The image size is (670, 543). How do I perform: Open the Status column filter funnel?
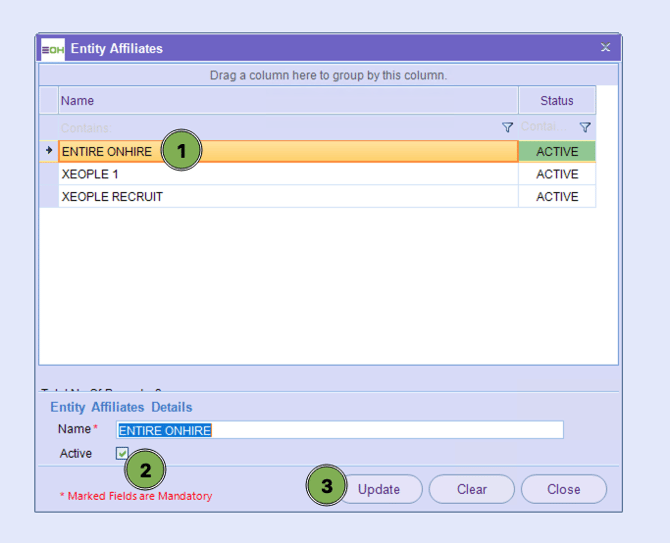[585, 128]
